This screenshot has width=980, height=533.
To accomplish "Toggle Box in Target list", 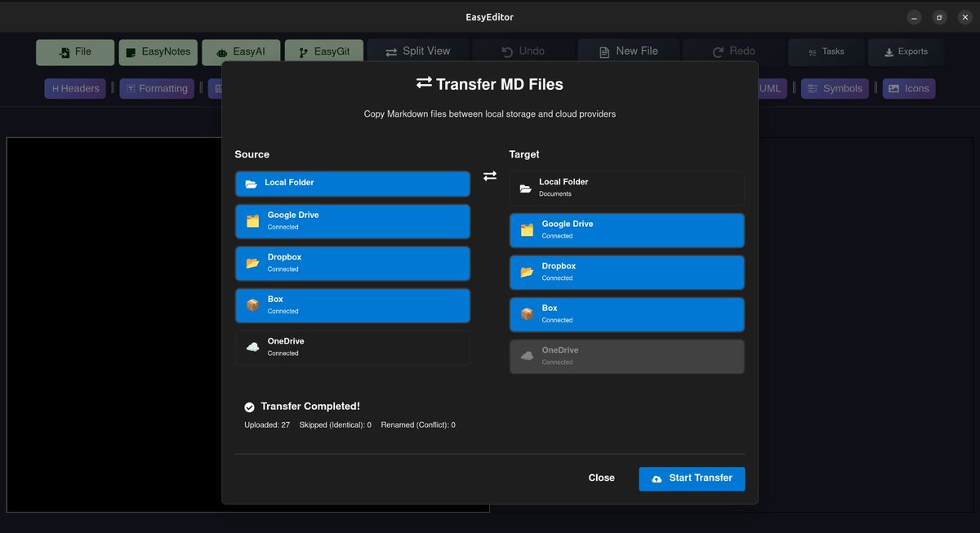I will pos(627,314).
